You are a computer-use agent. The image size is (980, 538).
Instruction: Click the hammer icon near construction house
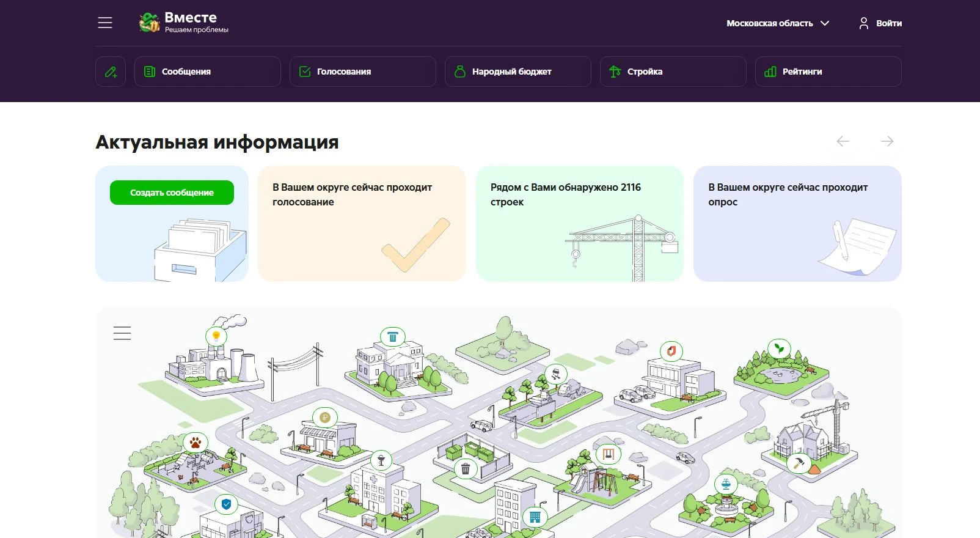coord(799,463)
